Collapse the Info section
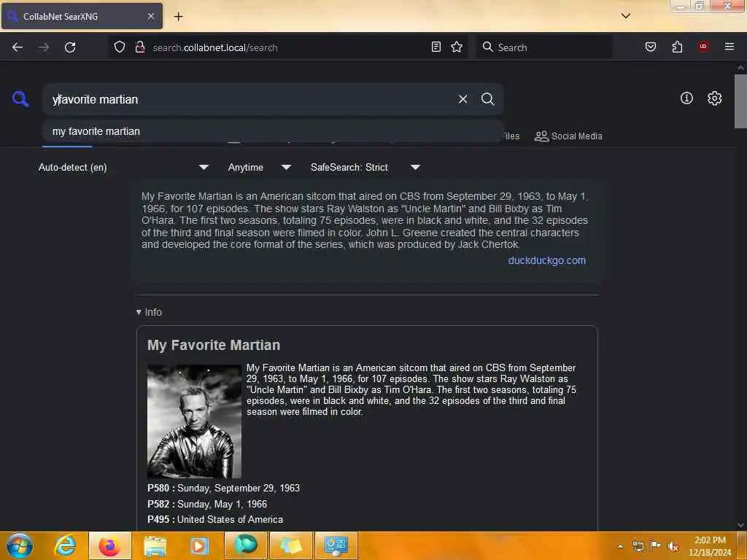This screenshot has height=560, width=747. pyautogui.click(x=149, y=312)
